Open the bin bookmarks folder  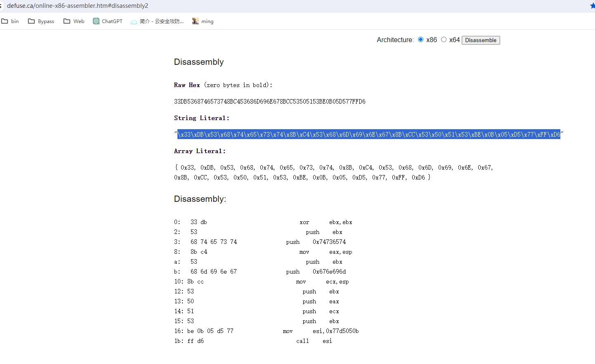10,21
